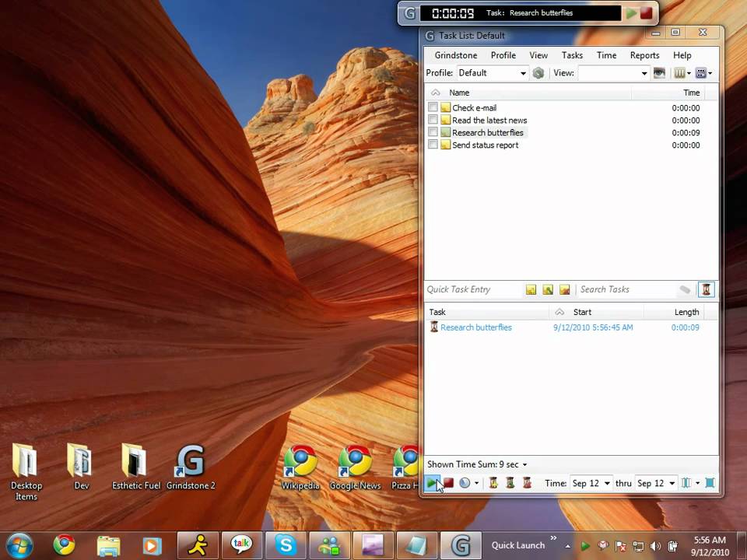Open the grouping options dropdown icon
This screenshot has height=560, width=747.
[703, 73]
